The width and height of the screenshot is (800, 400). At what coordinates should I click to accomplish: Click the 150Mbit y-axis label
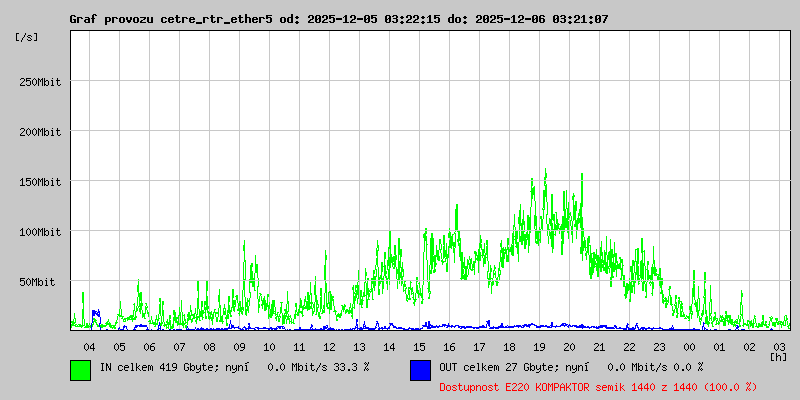pos(40,182)
